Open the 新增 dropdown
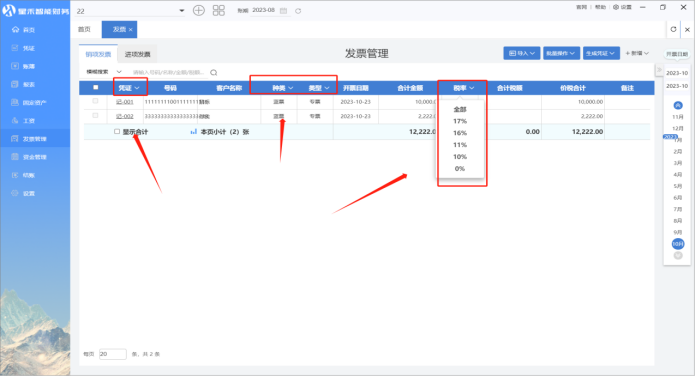695x377 pixels. click(x=637, y=53)
